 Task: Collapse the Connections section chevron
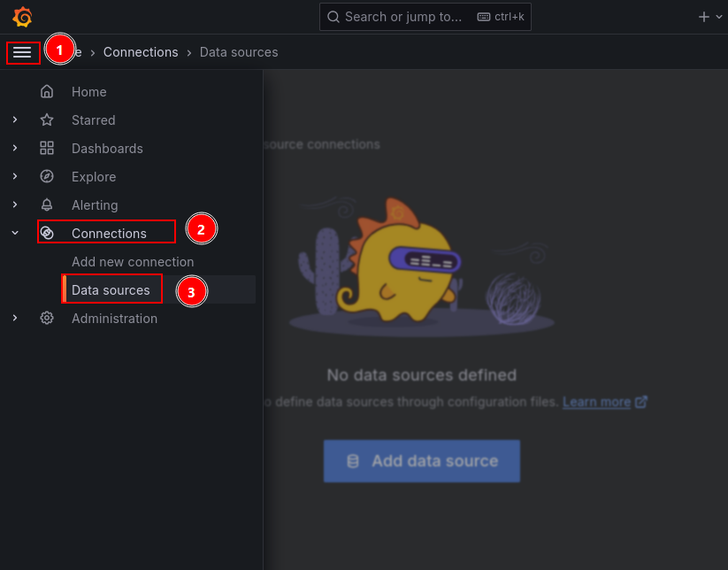click(15, 233)
